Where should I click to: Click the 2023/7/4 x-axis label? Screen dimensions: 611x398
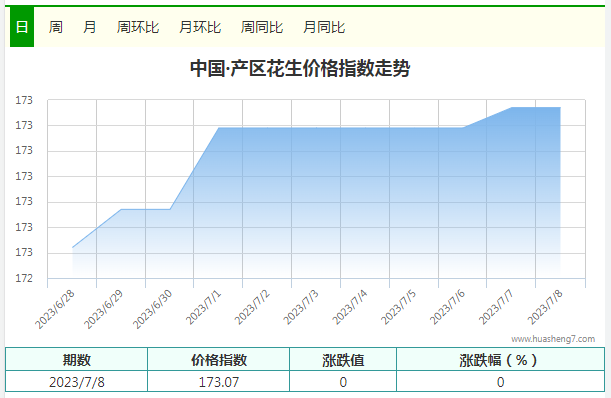click(x=350, y=308)
